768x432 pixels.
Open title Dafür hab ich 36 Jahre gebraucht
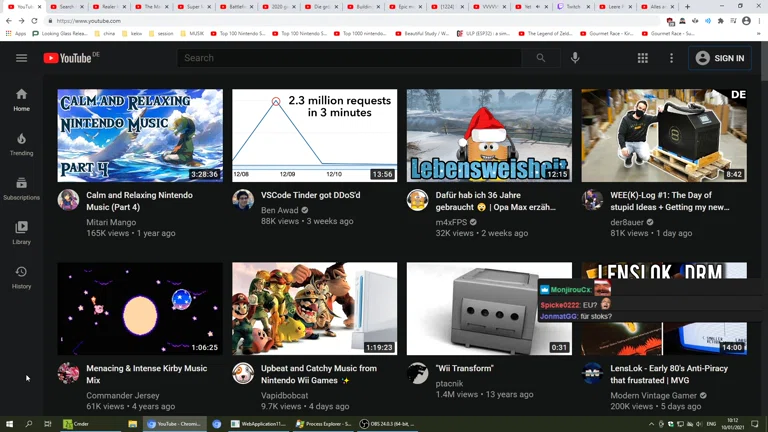tap(495, 201)
